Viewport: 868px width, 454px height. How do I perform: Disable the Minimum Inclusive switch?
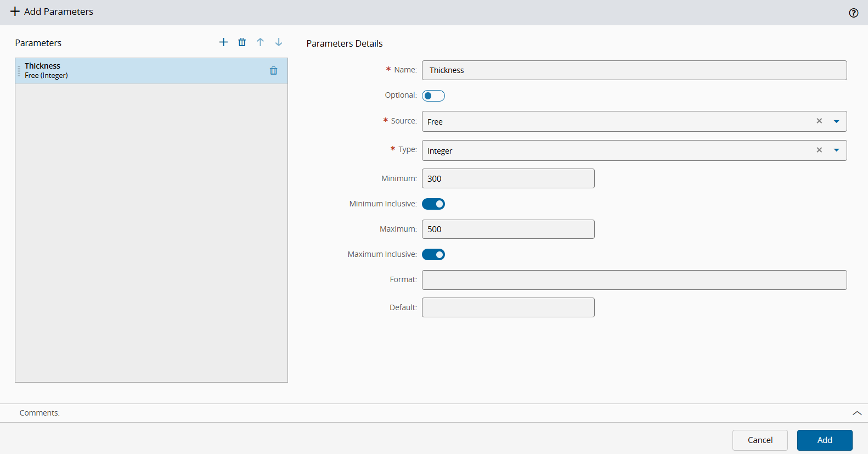[x=433, y=204]
